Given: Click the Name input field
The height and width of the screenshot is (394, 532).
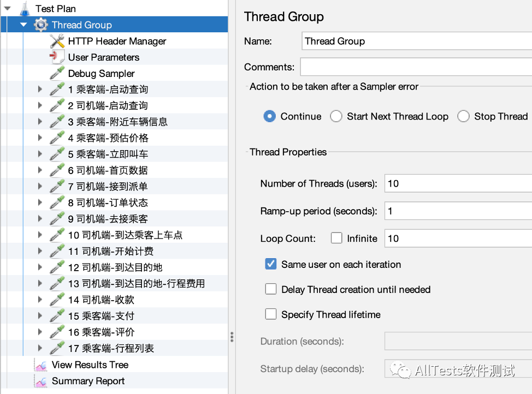Looking at the screenshot, I should coord(417,41).
